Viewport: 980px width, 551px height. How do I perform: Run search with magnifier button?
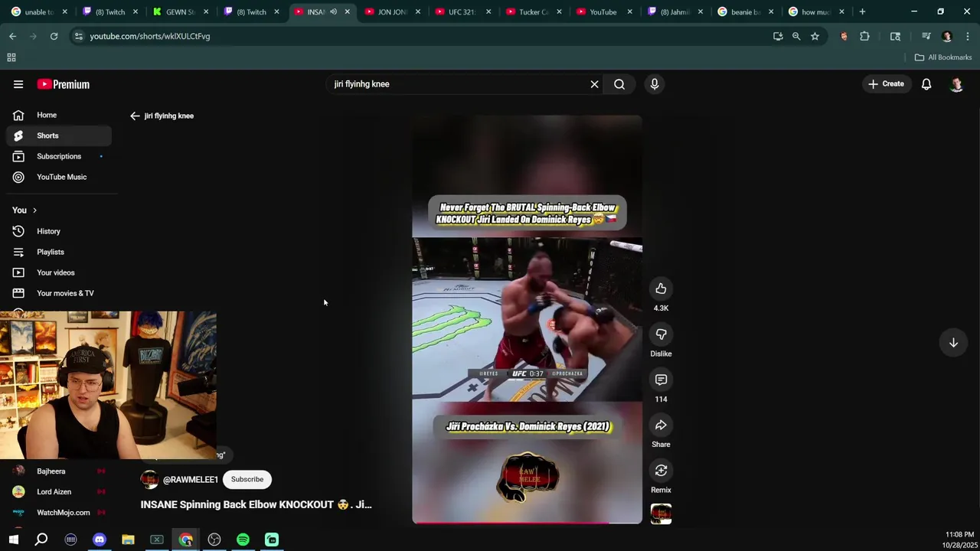619,84
